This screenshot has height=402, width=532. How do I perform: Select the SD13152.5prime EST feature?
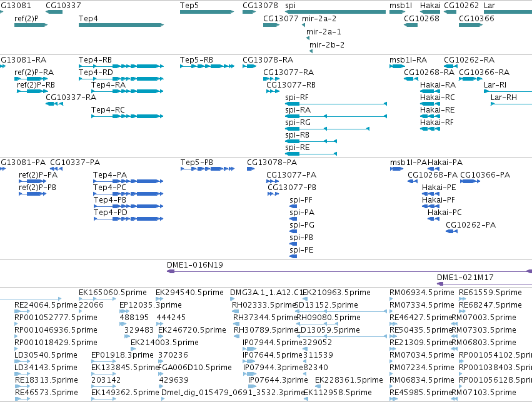(341, 311)
